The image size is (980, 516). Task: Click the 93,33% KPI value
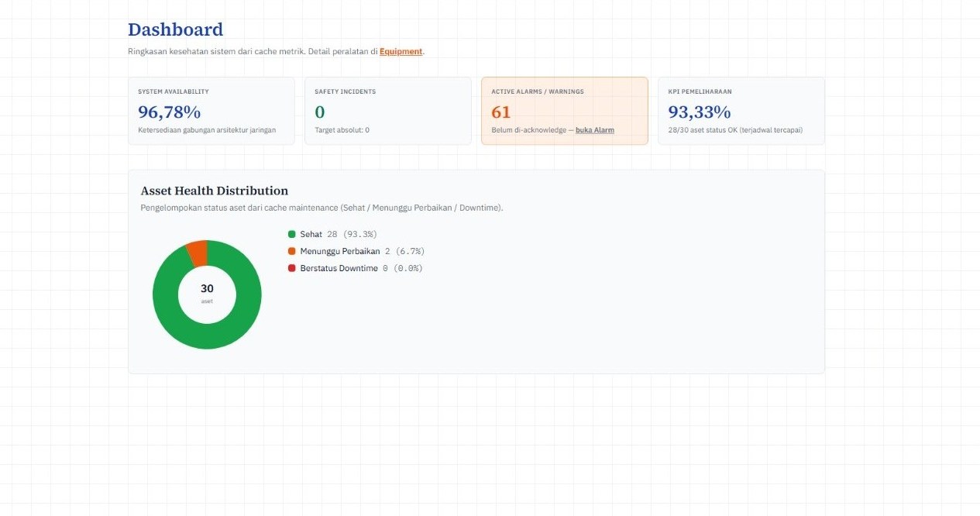coord(700,112)
